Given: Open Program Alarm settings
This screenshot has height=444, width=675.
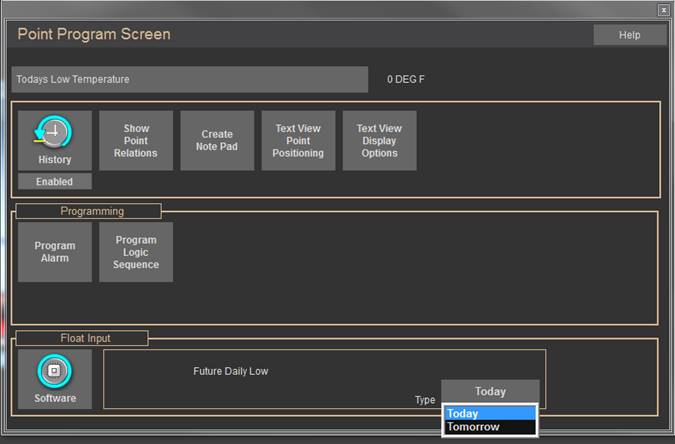Looking at the screenshot, I should (55, 252).
